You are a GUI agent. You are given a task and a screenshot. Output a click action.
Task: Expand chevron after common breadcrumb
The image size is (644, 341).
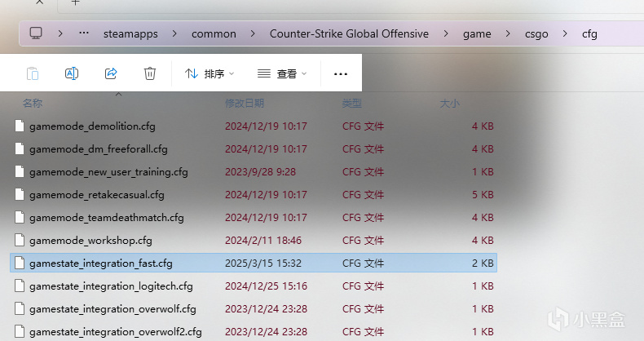coord(253,33)
